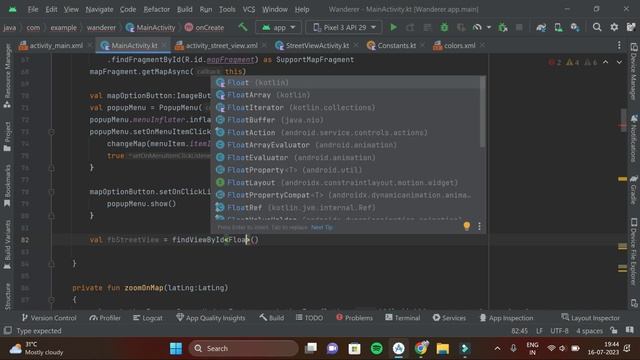The width and height of the screenshot is (640, 360).
Task: Click the Next Tip link in the completion popup
Action: 322,227
